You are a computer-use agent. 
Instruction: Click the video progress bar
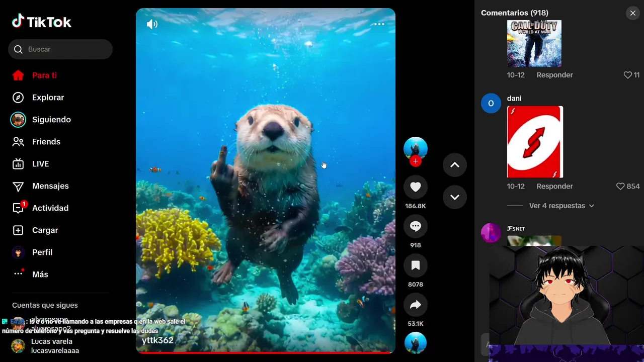(266, 352)
